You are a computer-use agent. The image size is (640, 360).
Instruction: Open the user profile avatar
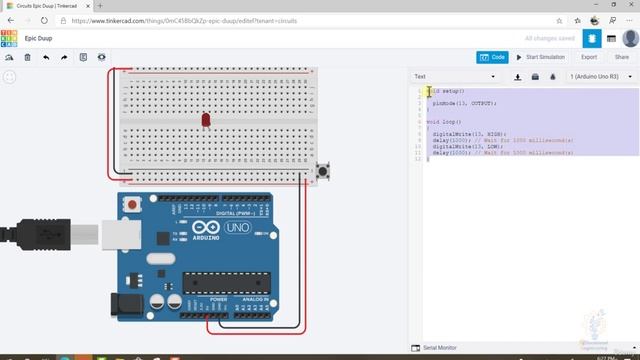630,38
